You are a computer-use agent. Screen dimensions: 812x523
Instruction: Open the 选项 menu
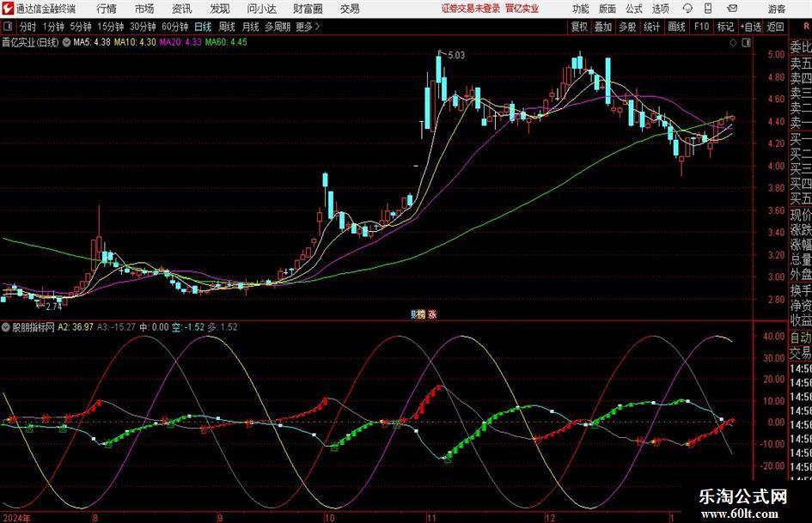[660, 9]
